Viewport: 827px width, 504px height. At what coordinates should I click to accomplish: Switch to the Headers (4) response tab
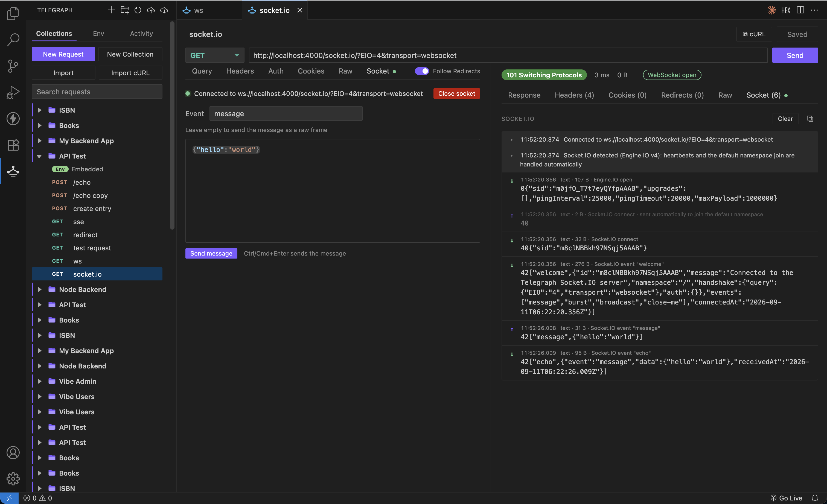point(574,95)
